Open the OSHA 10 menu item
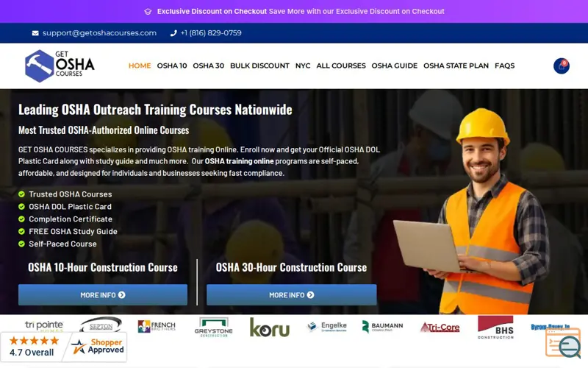Image resolution: width=588 pixels, height=368 pixels. tap(172, 66)
